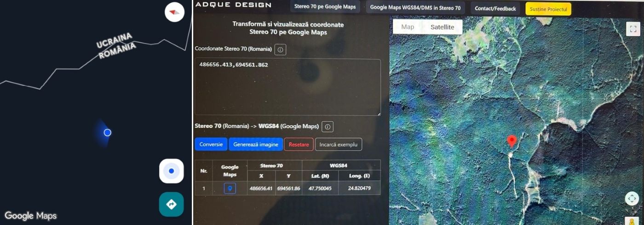This screenshot has height=225, width=644.
Task: Open the Stereo 70 pe Google Maps tab
Action: [x=325, y=8]
